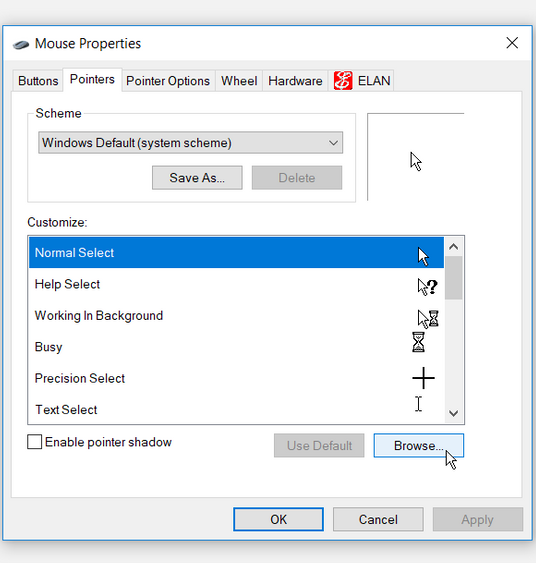Click the mouse icon in title bar
Image resolution: width=536 pixels, height=563 pixels.
[21, 45]
